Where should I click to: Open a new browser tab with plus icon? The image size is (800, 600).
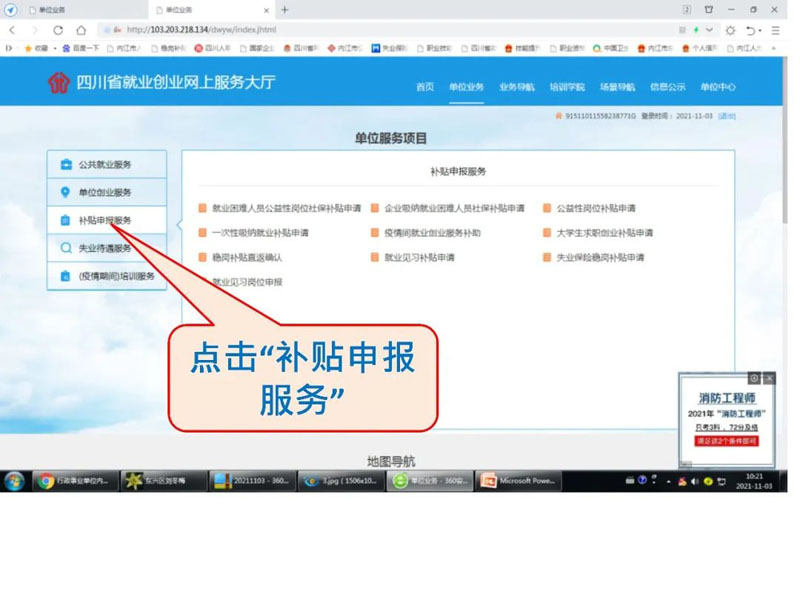[x=285, y=9]
